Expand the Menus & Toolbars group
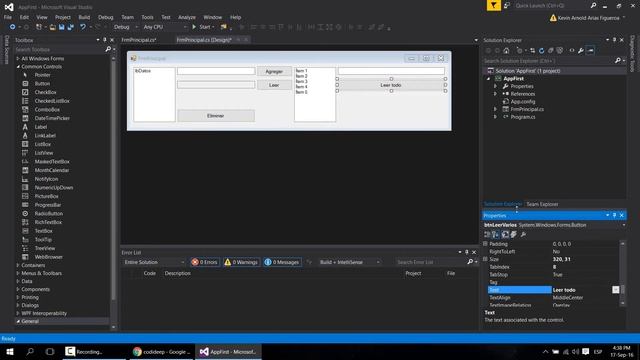This screenshot has height=360, width=640. point(18,273)
